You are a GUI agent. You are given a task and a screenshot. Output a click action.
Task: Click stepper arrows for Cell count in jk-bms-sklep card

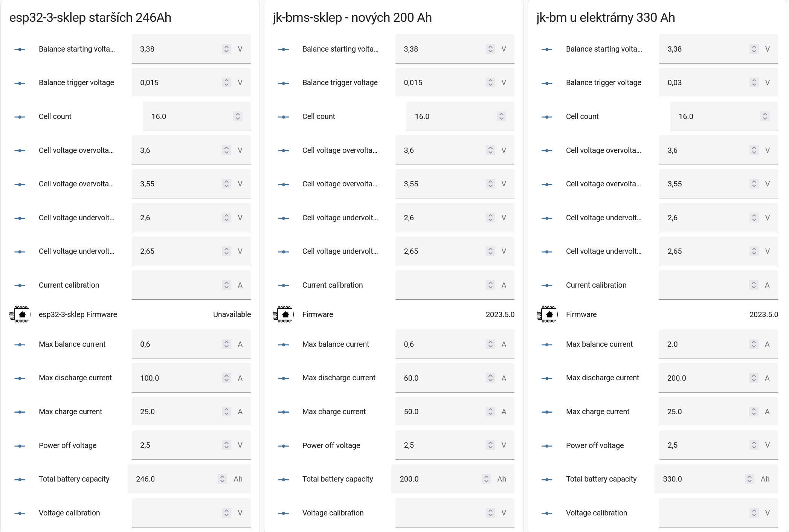click(501, 116)
